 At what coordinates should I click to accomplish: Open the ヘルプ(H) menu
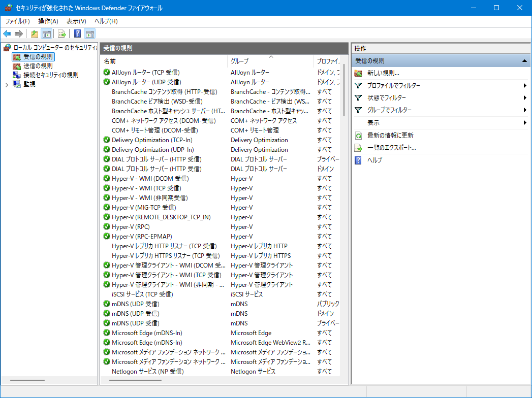click(106, 21)
